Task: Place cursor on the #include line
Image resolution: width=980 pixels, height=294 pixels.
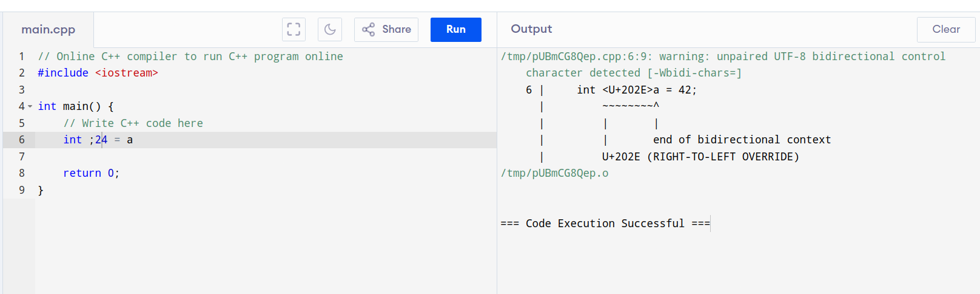Action: pos(97,73)
